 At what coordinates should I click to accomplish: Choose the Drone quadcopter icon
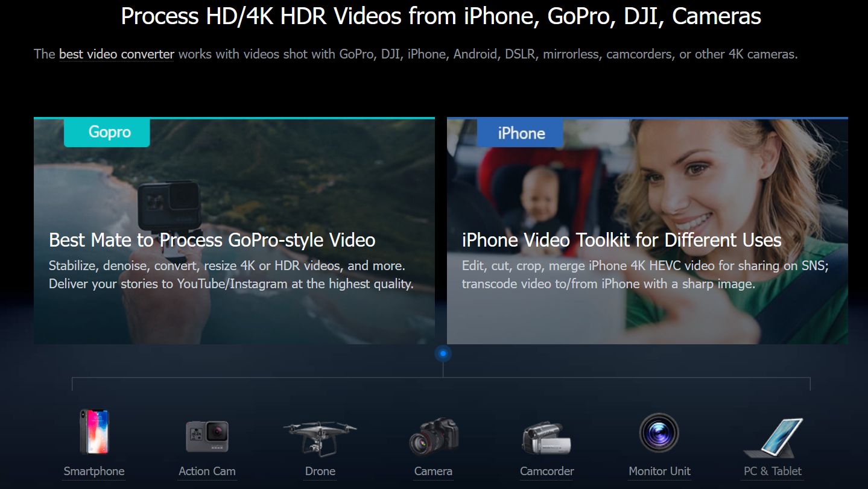[x=320, y=438]
